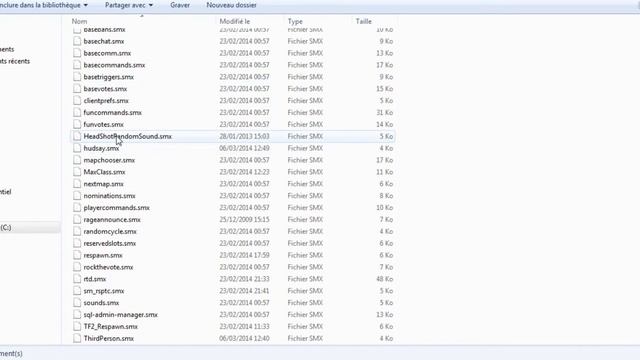This screenshot has height=360, width=640.
Task: Select file name rageannounce.smx
Action: (112, 219)
